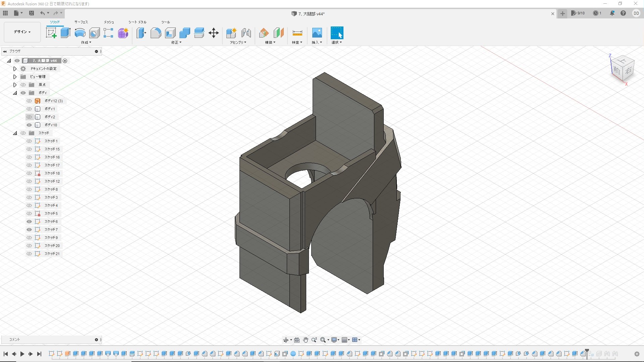
Task: Toggle visibility of ボディ10
Action: (x=29, y=125)
